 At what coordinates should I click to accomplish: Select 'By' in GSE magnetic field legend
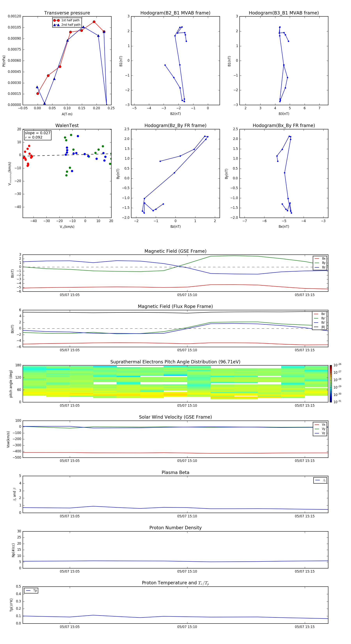point(320,263)
